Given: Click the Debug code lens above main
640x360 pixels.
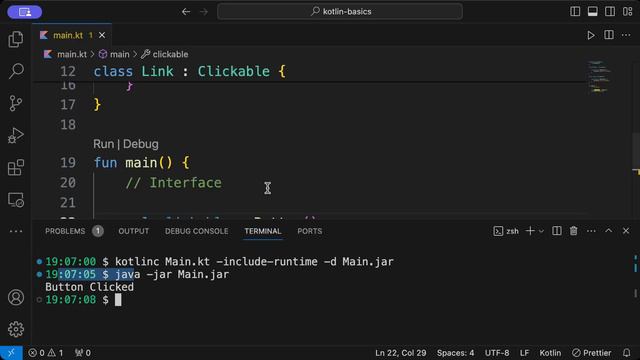Looking at the screenshot, I should [140, 144].
